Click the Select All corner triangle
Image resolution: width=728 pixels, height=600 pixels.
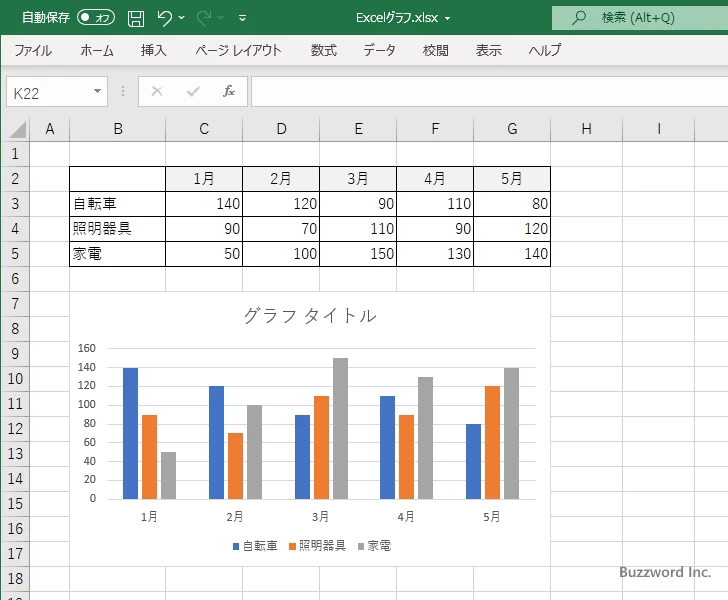click(17, 129)
